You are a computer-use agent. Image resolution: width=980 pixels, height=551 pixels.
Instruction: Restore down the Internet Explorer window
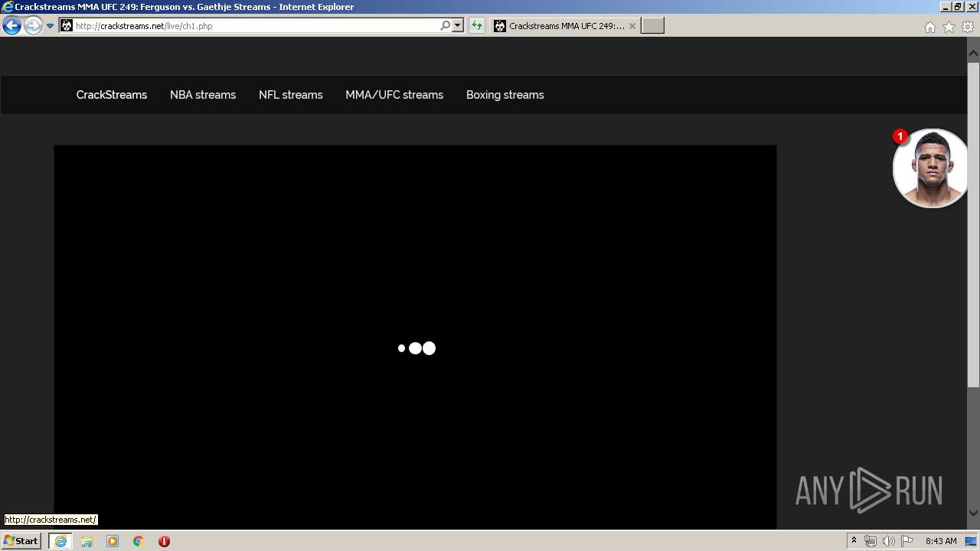[x=958, y=7]
